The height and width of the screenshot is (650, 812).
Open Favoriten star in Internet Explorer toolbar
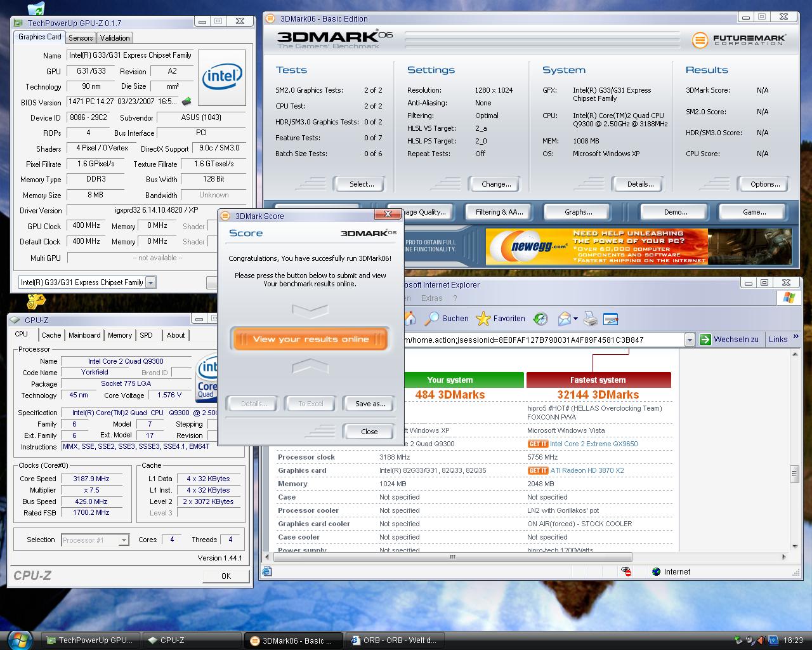[501, 319]
